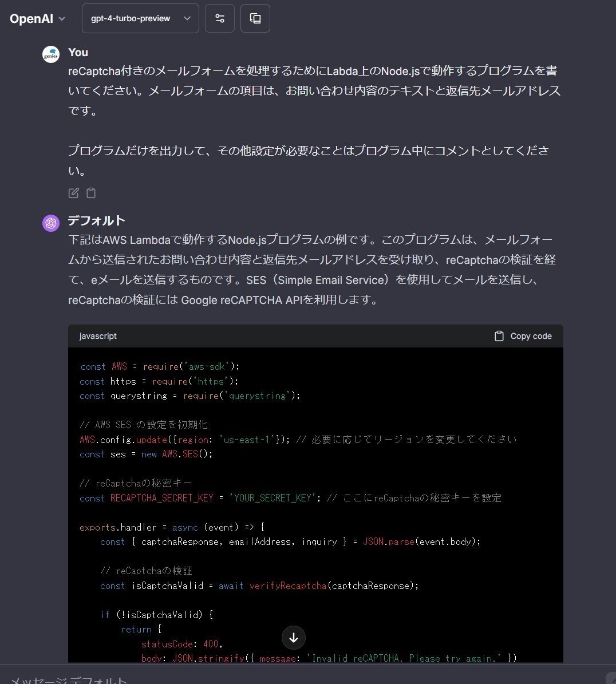Click the RECAPTCHA_SECRET_KEY constant line
The width and height of the screenshot is (616, 684).
point(291,498)
